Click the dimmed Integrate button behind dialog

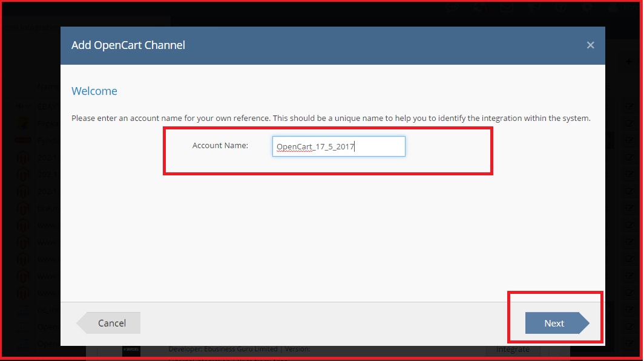click(x=513, y=350)
